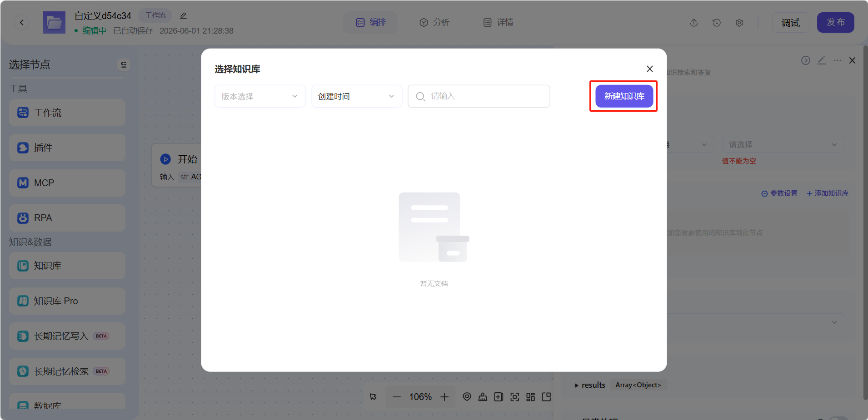
Task: Zoom in with plus button
Action: tap(444, 397)
